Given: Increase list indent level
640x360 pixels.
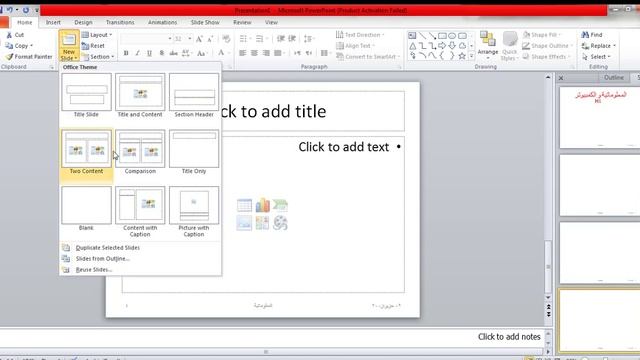Looking at the screenshot, I should [292, 39].
